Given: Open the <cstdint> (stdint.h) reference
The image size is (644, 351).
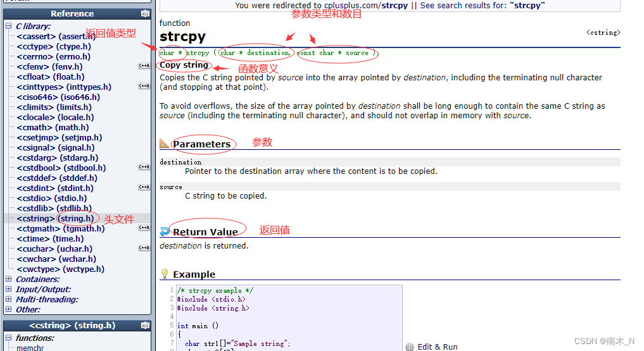Looking at the screenshot, I should [55, 188].
